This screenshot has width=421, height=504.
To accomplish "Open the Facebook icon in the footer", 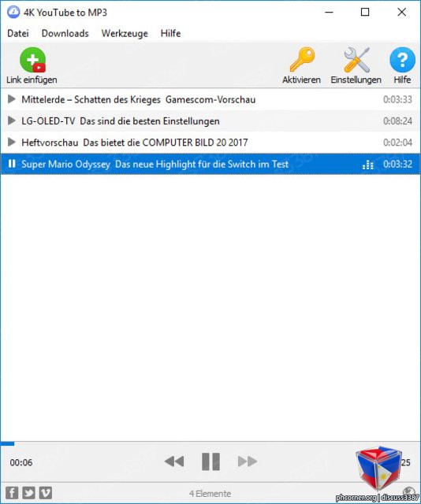I will [x=12, y=493].
